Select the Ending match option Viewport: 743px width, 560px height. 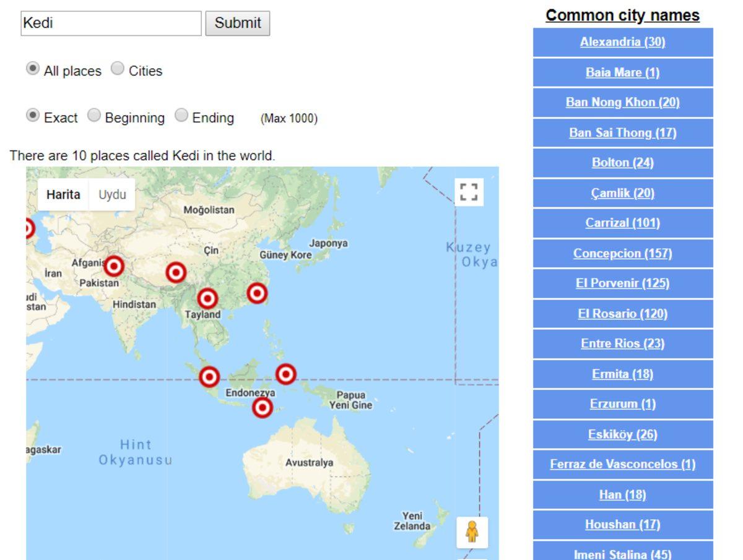tap(181, 116)
